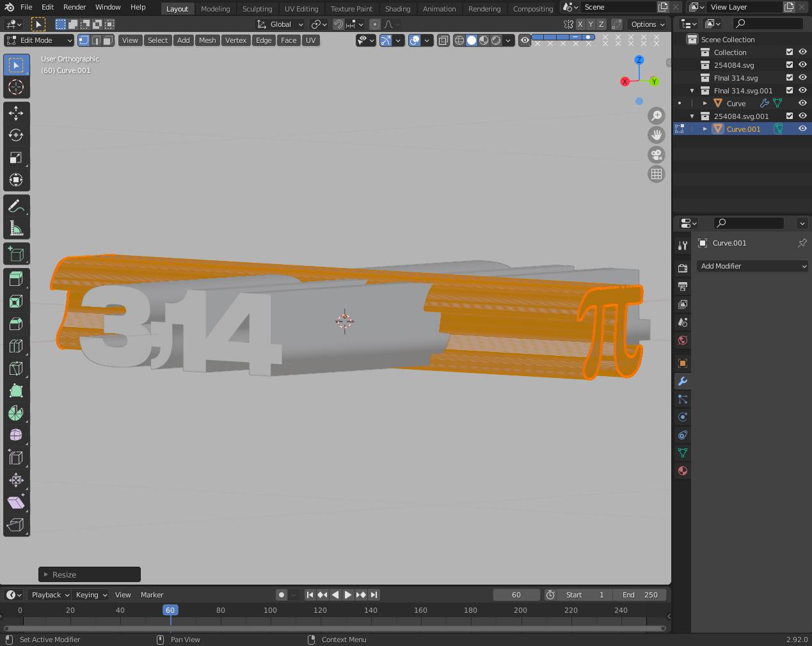Click the Play animation button
This screenshot has height=646, width=812.
pos(348,595)
